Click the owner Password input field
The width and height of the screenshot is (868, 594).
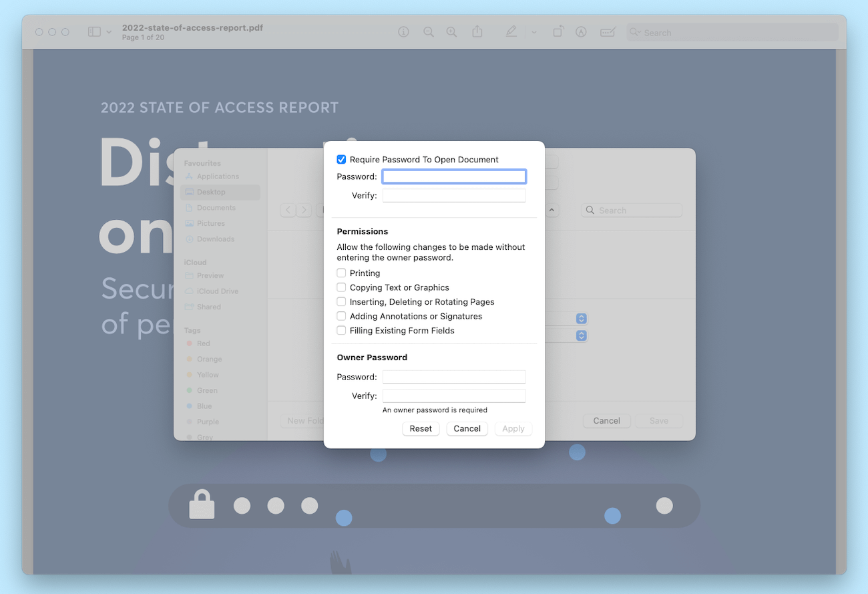pos(453,376)
